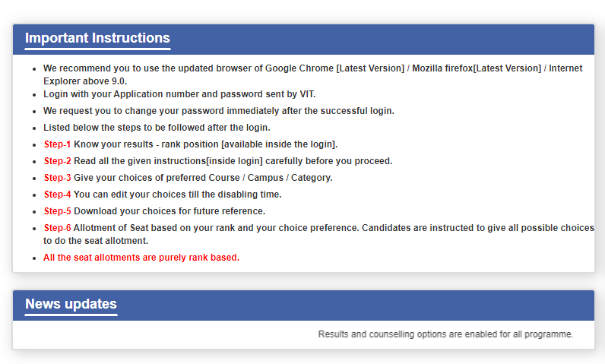This screenshot has height=364, width=605.
Task: Click the red "Step-4" label
Action: tap(57, 195)
